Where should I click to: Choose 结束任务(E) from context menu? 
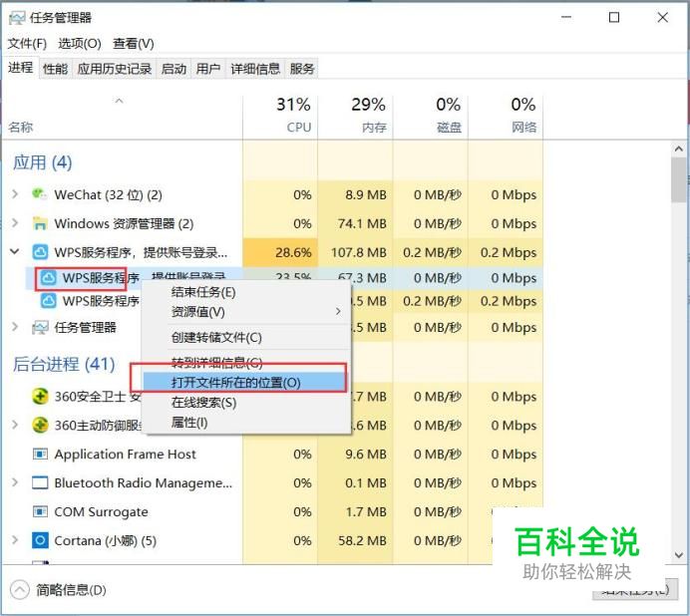click(x=247, y=292)
